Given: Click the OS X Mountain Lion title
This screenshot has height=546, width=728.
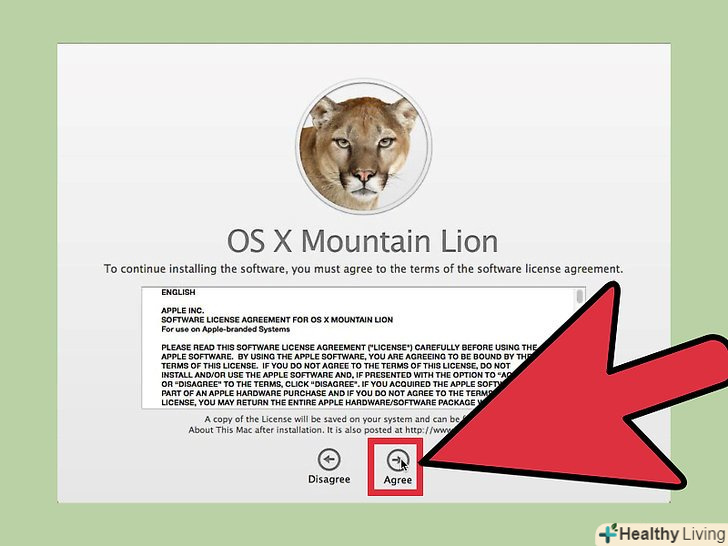Looking at the screenshot, I should point(362,242).
